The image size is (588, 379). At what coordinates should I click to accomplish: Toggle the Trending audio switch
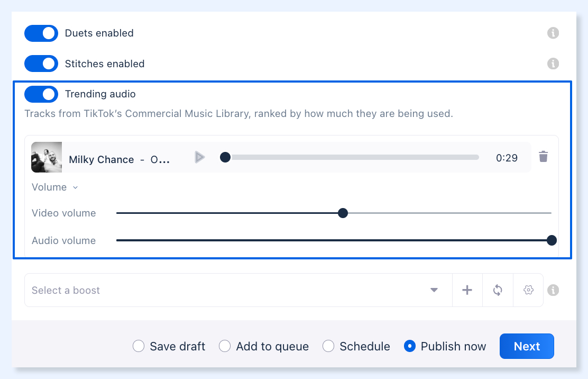[x=41, y=94]
